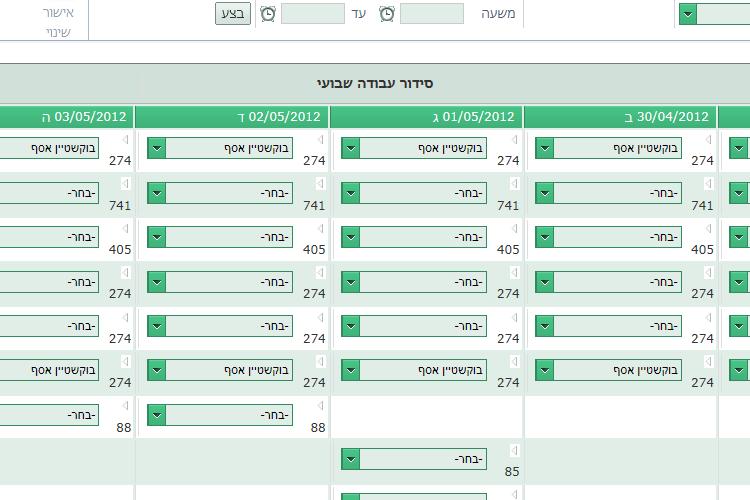Click the בצע button
The width and height of the screenshot is (750, 500).
tap(233, 13)
